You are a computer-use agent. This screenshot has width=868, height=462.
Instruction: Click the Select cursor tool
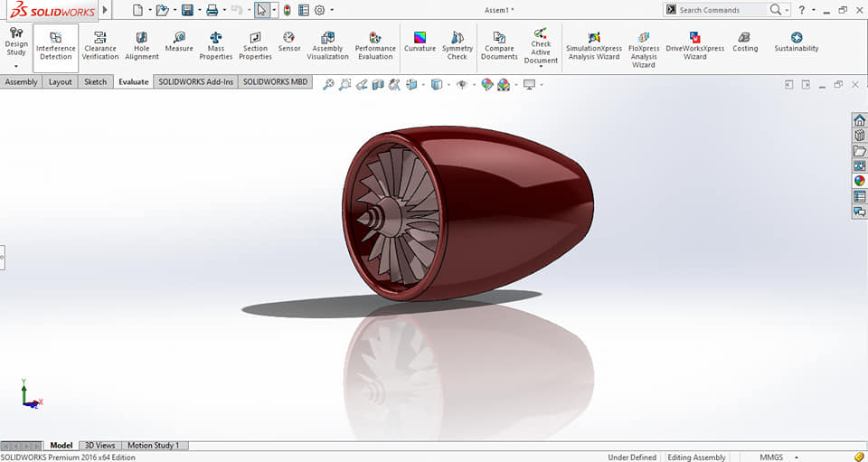pos(262,10)
